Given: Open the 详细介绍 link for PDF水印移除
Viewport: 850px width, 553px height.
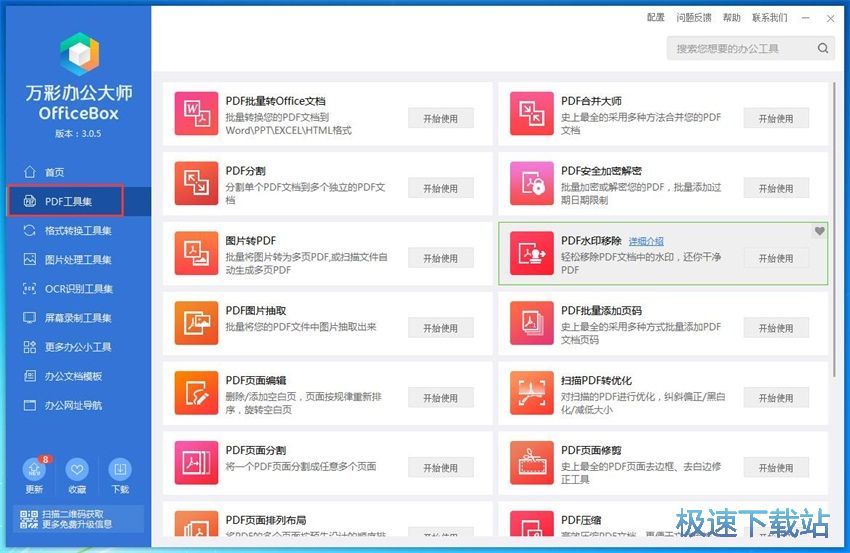Looking at the screenshot, I should [646, 241].
